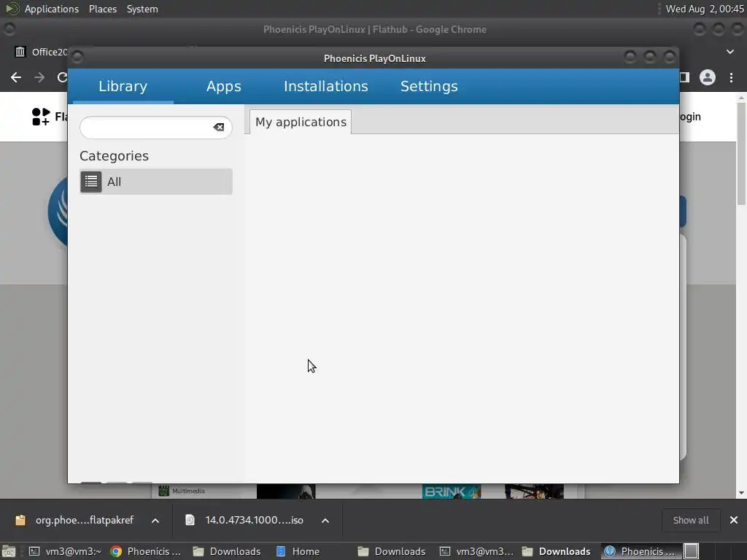Open the Installations tab

pyautogui.click(x=326, y=86)
